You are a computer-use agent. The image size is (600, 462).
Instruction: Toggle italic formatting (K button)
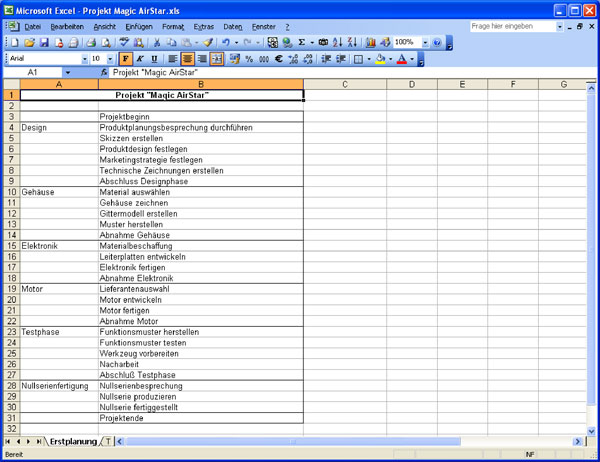point(141,59)
